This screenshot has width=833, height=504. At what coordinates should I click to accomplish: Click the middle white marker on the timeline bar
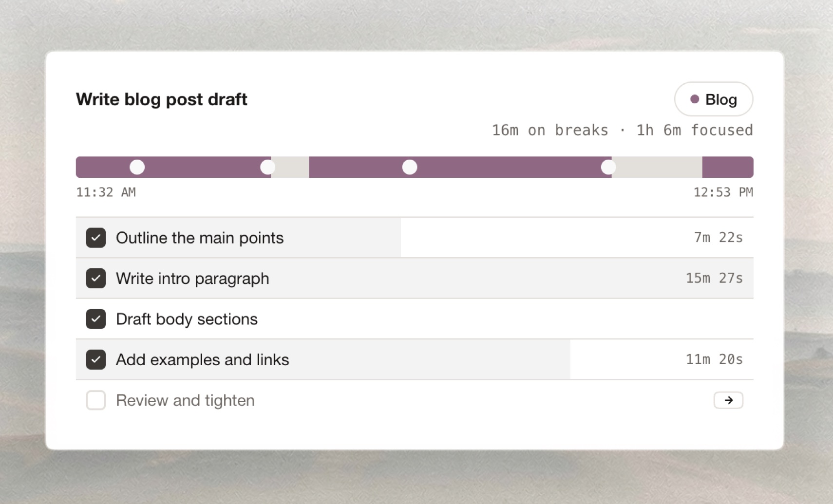[410, 167]
